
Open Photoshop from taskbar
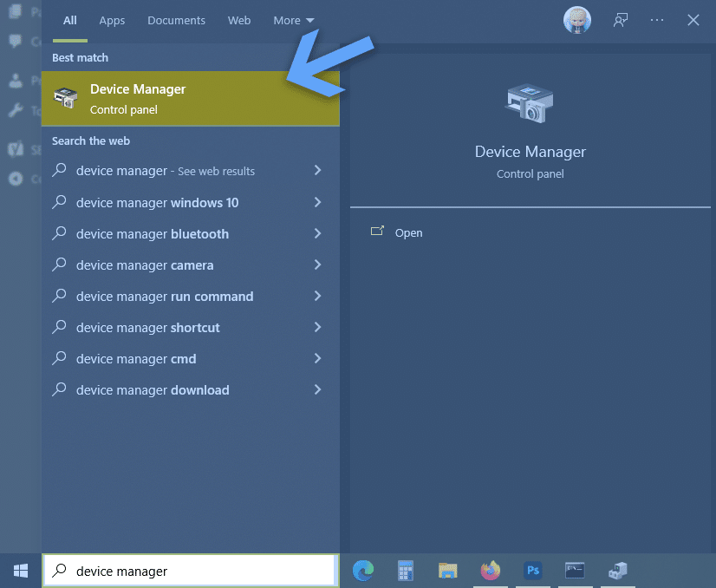[533, 571]
